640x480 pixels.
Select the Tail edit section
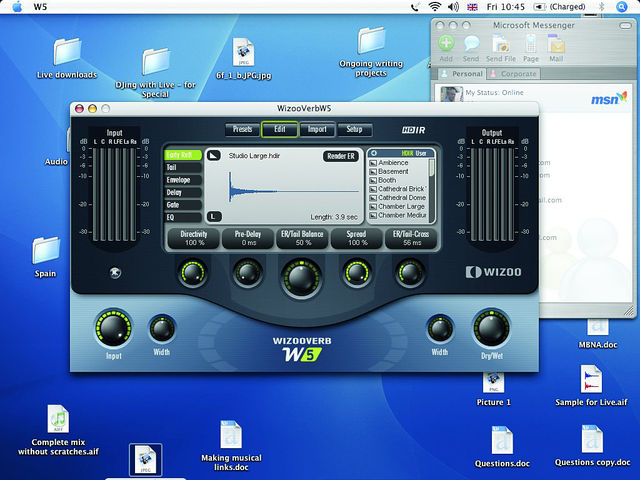click(x=183, y=167)
